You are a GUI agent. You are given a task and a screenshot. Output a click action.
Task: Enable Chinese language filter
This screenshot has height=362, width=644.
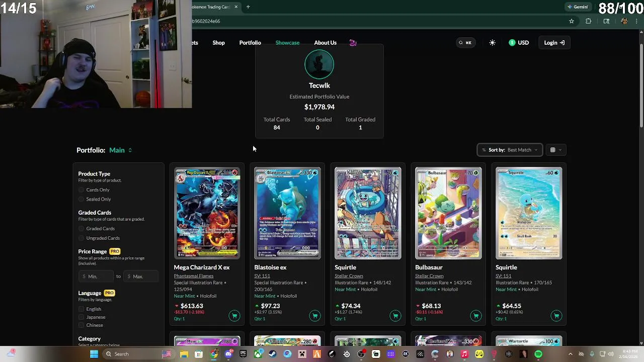click(82, 325)
